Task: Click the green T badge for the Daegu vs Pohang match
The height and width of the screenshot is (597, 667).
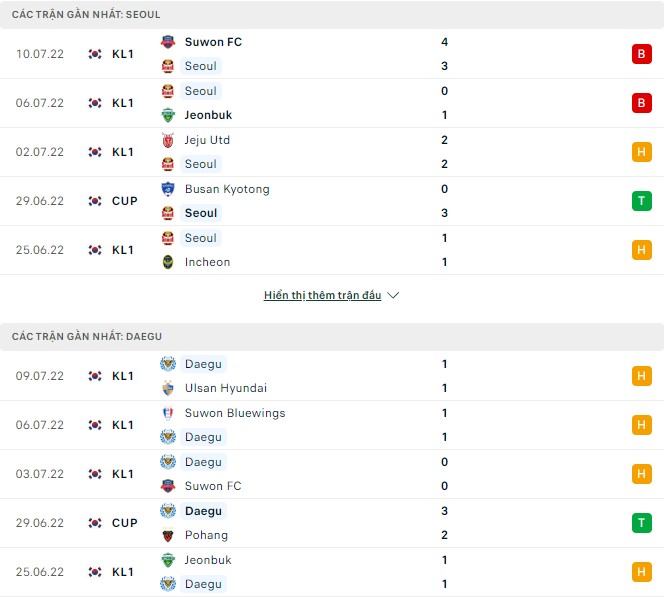Action: 641,523
